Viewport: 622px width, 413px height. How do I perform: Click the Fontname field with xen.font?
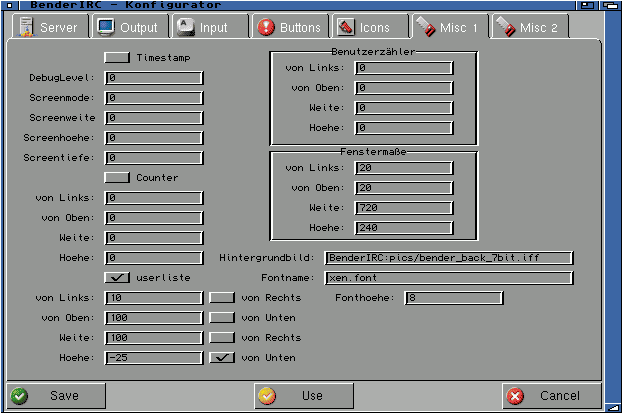coord(449,278)
